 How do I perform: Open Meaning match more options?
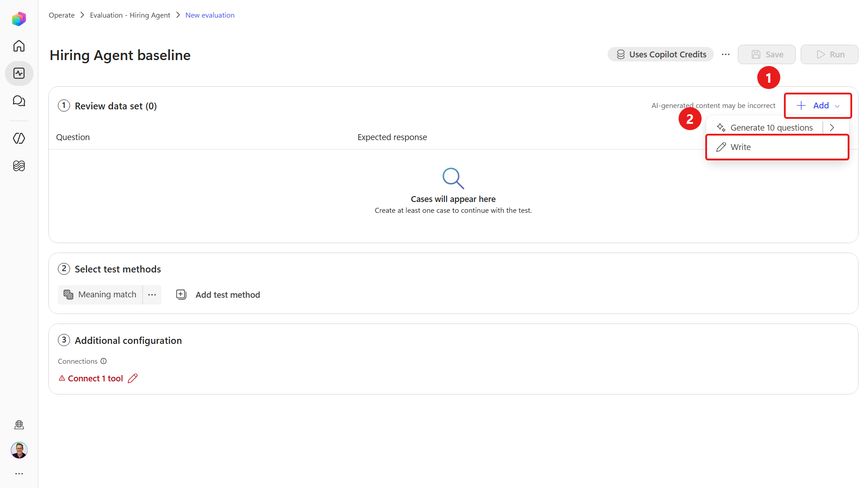(x=152, y=295)
